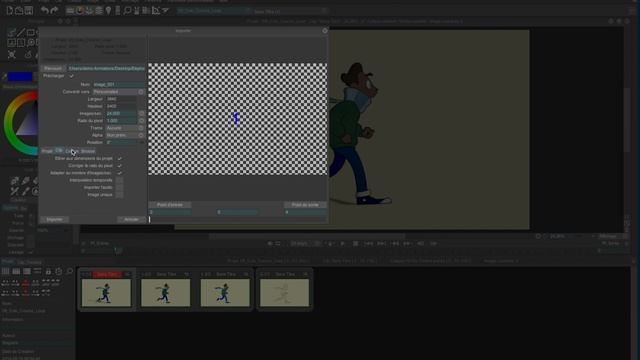Screen dimensions: 640x360
Task: Click the Hauteur input field
Action: [x=121, y=106]
